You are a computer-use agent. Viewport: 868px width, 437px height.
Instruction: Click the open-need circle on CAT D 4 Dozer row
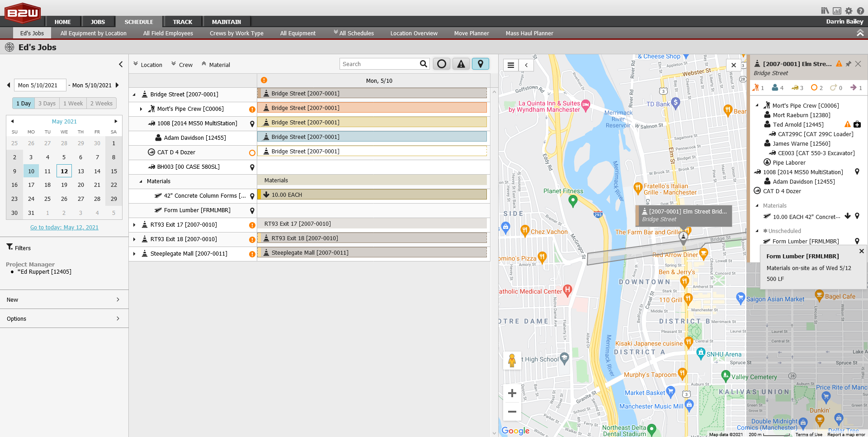click(x=252, y=153)
